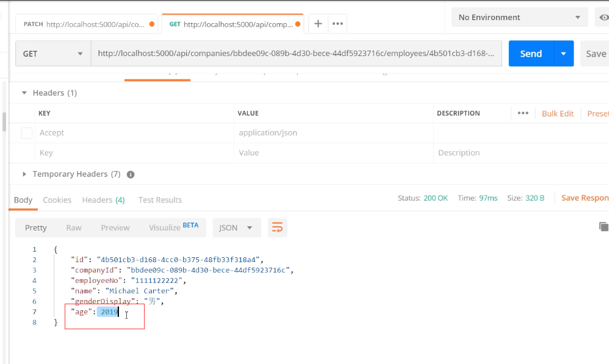Image resolution: width=609 pixels, height=364 pixels.
Task: Select the Preview view mode
Action: point(115,228)
